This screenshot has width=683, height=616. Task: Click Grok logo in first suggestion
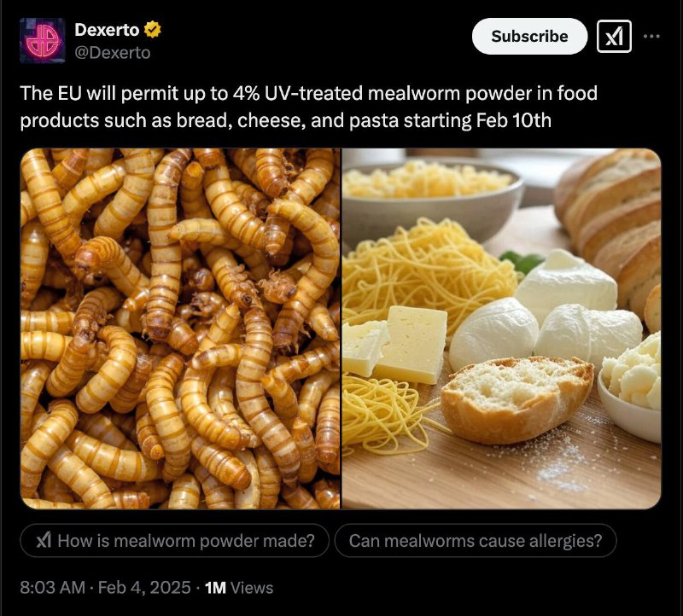44,541
